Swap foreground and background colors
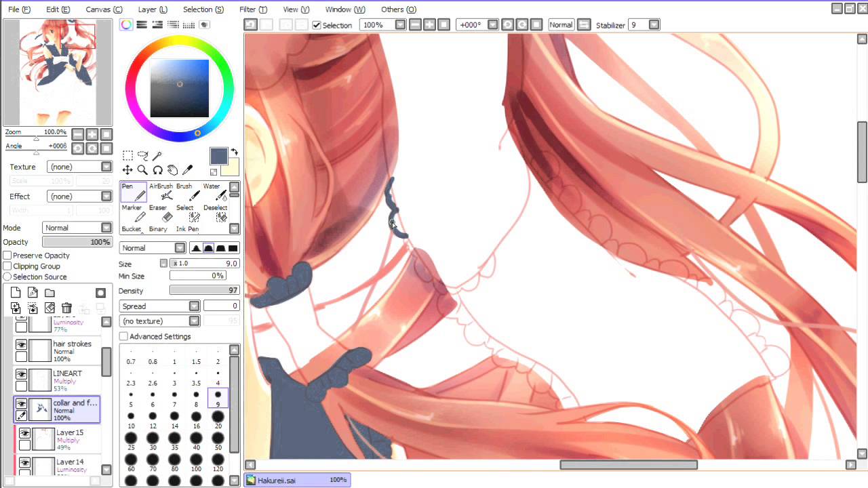868x488 pixels. coord(234,152)
